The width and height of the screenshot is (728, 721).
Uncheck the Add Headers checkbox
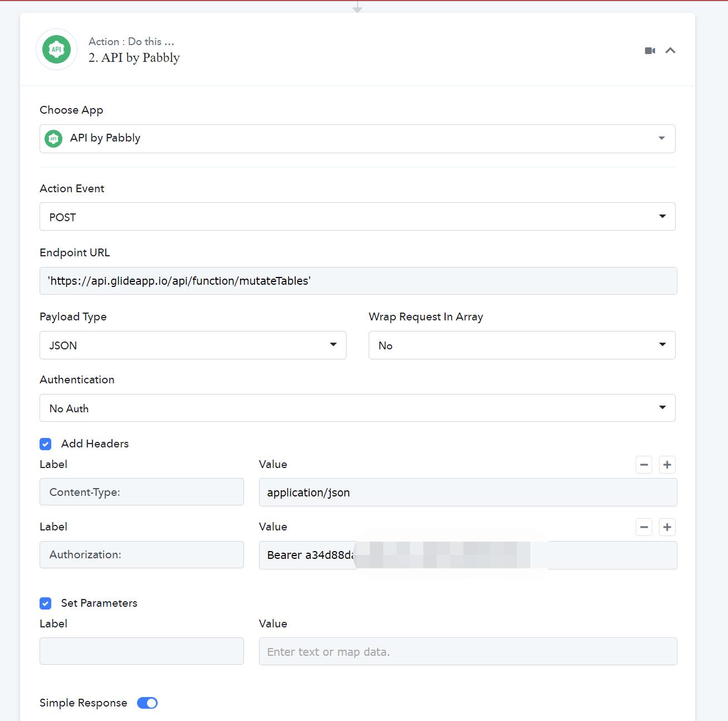point(46,444)
